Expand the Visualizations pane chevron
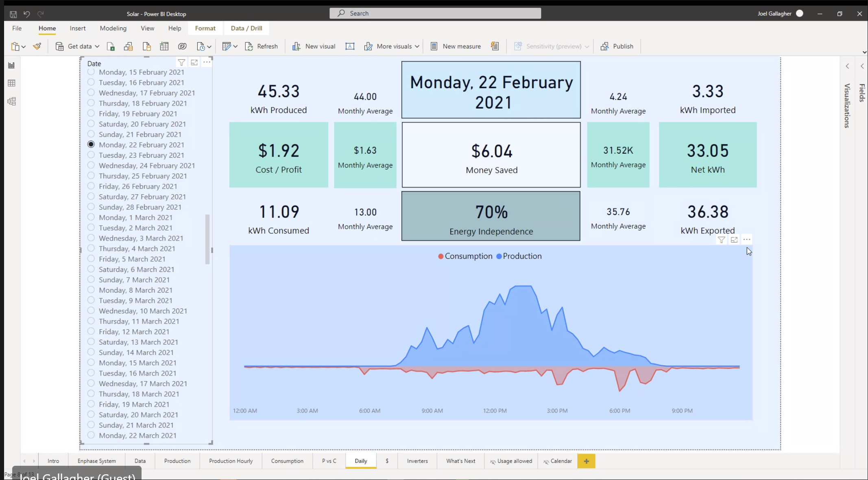The image size is (868, 480). pyautogui.click(x=847, y=66)
